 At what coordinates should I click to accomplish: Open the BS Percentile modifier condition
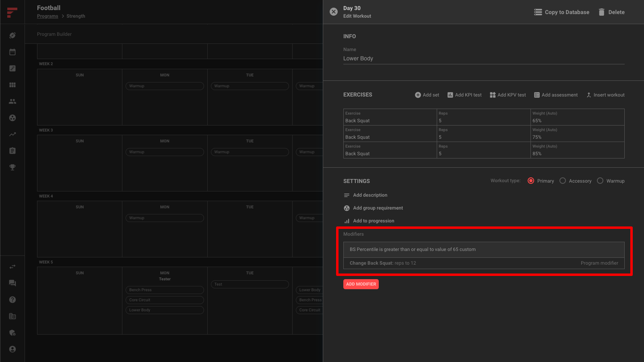coord(484,249)
